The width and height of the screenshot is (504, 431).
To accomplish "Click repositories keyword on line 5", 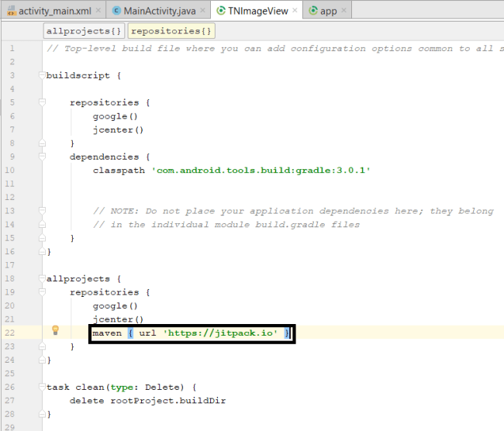I will coord(105,102).
